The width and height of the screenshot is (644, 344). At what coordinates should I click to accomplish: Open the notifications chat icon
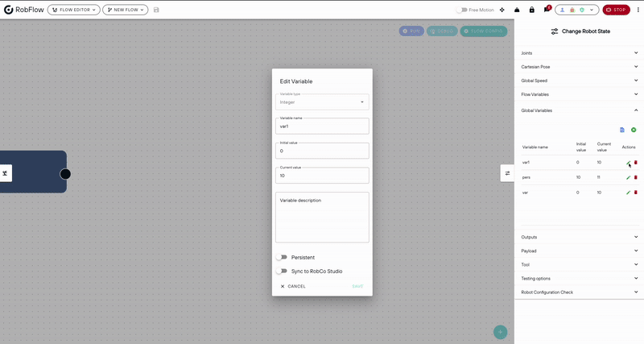[547, 10]
